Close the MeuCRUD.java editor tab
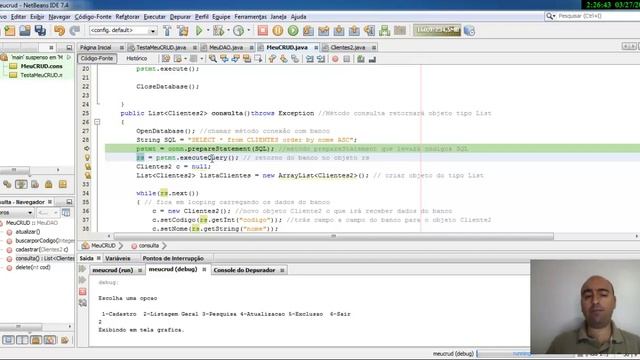Viewport: 640px width, 360px height. tap(316, 48)
